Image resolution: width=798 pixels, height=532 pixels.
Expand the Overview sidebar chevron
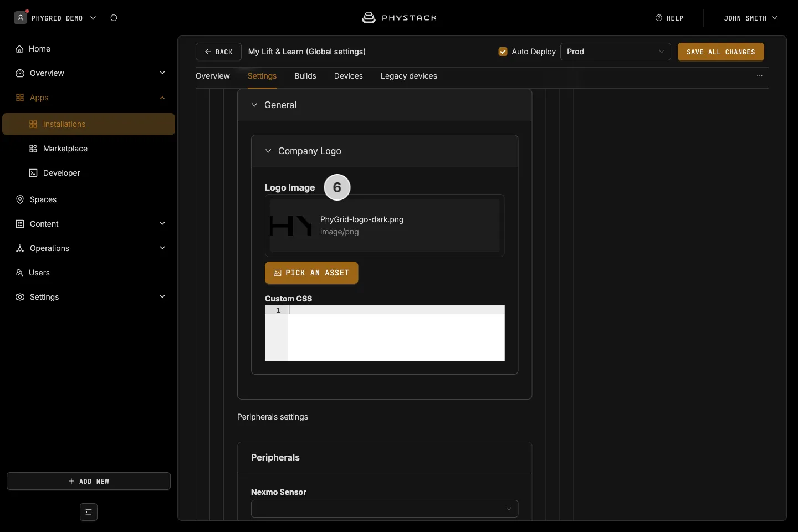162,73
